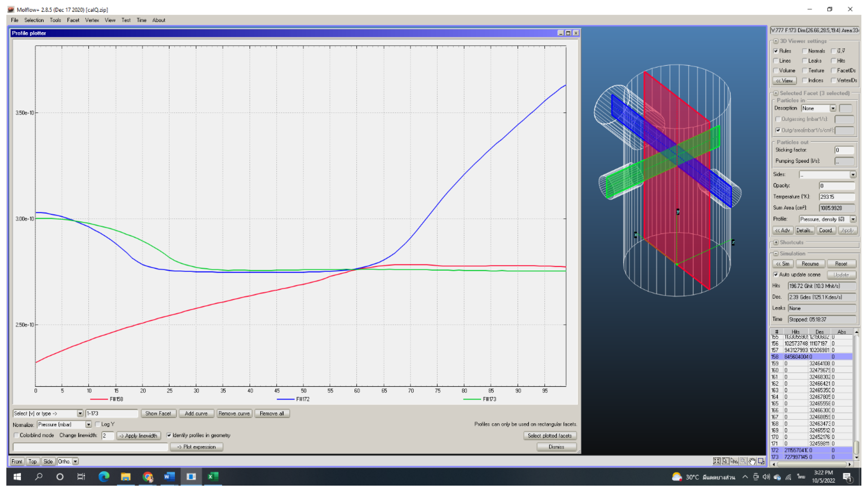Open Excel from the taskbar

tap(213, 477)
